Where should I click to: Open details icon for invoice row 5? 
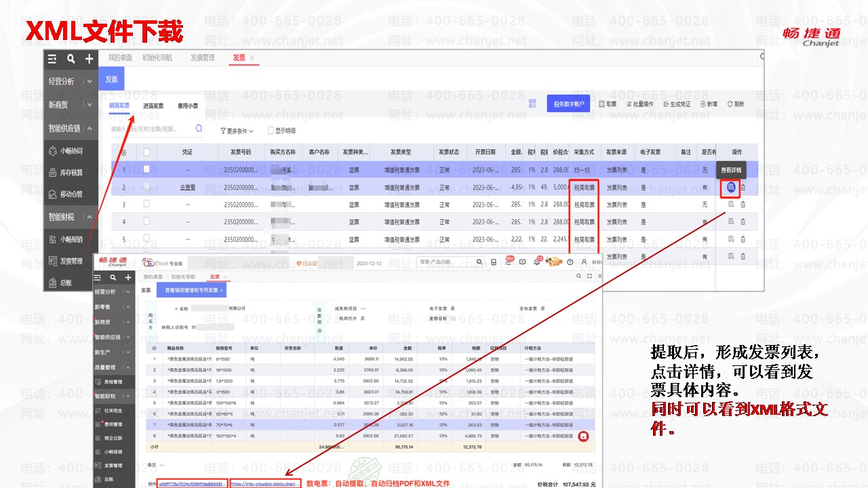point(731,239)
